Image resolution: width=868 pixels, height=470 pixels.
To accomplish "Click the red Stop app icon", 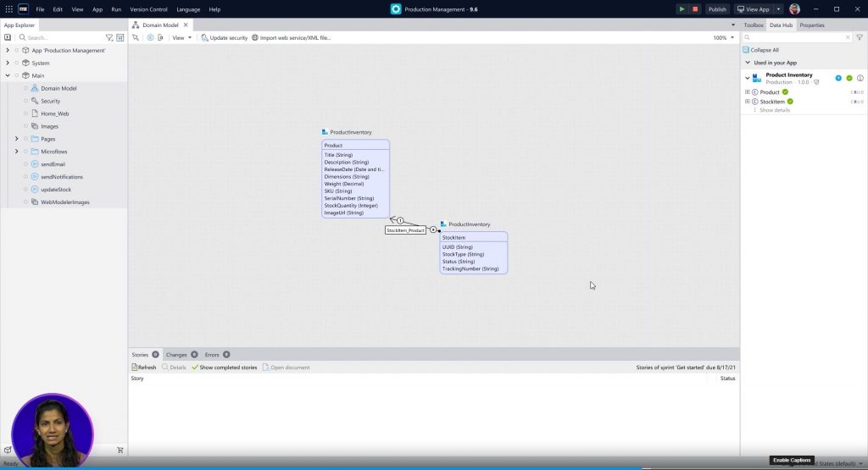I will (x=696, y=9).
